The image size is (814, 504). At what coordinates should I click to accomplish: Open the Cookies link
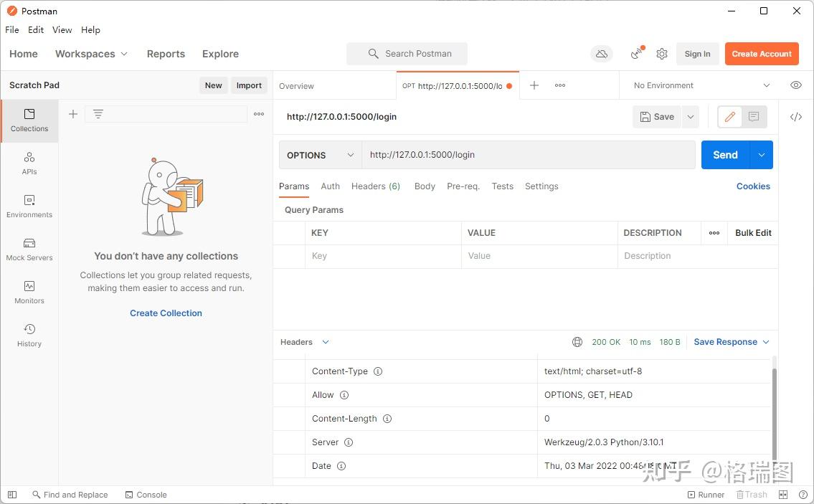click(x=753, y=186)
